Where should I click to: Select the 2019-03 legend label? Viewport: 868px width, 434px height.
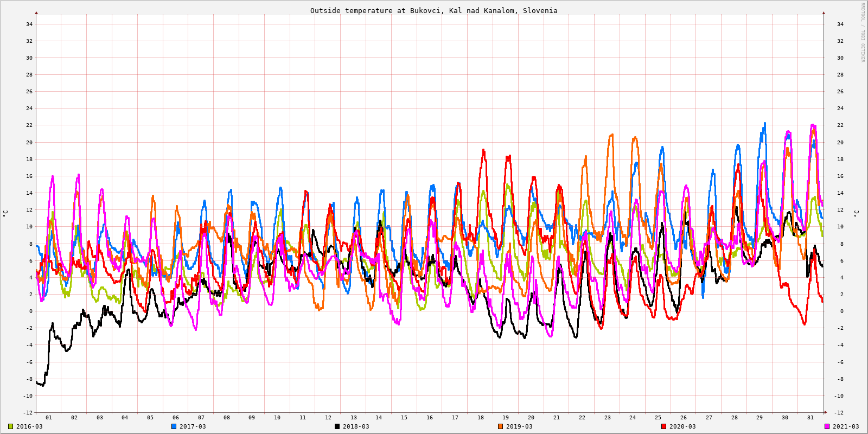[519, 426]
